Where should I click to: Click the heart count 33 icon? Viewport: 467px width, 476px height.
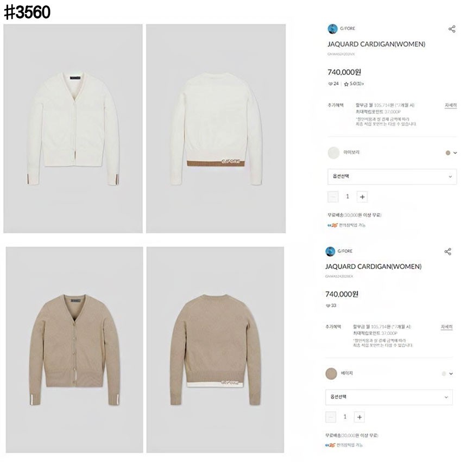click(328, 306)
